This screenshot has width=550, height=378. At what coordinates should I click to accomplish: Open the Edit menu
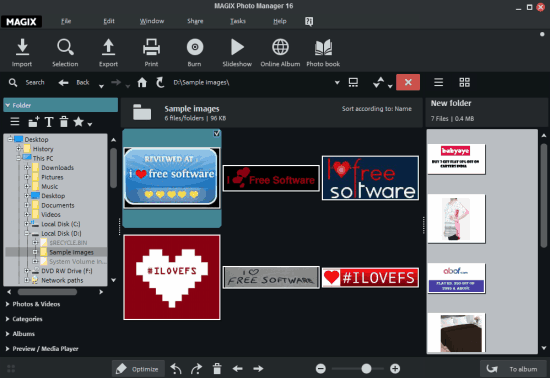[x=109, y=21]
